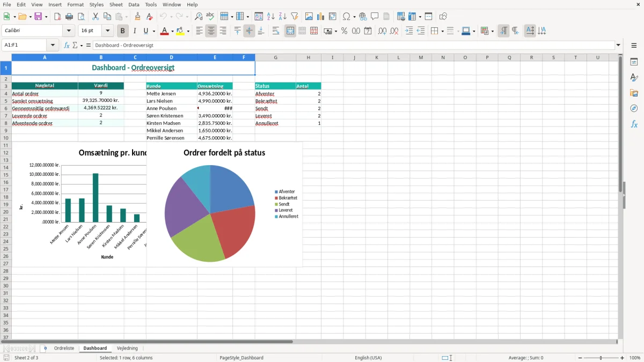Insert an image from toolbar
This screenshot has height=362, width=644.
coord(309,17)
